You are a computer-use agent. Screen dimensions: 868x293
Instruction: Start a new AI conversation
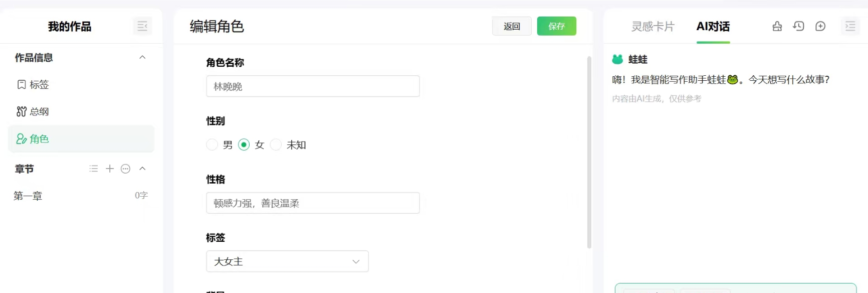point(820,26)
